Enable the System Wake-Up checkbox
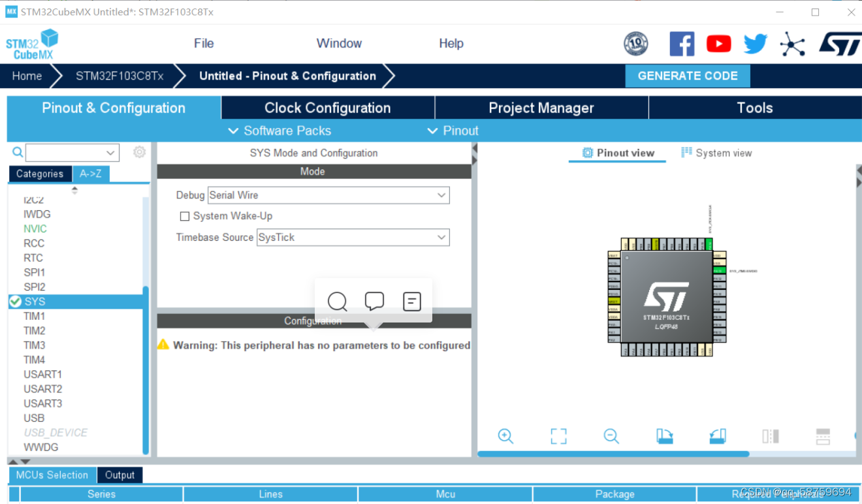Image resolution: width=862 pixels, height=504 pixels. coord(185,216)
